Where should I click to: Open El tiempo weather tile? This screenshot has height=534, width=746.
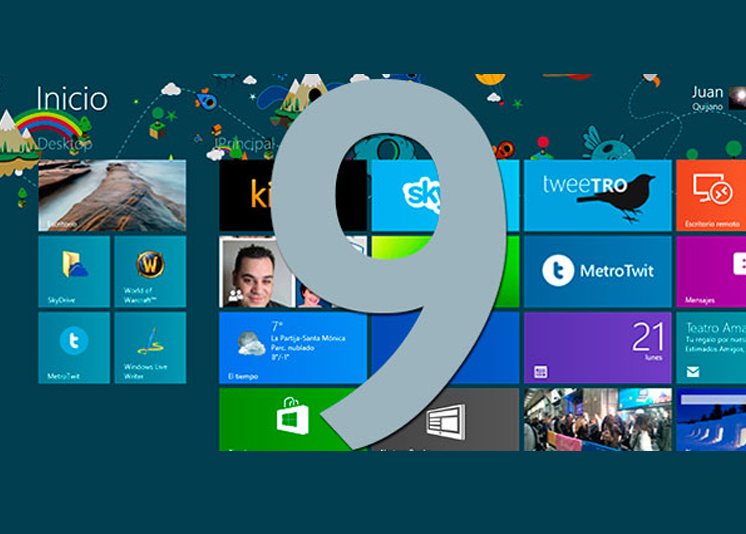tap(293, 348)
